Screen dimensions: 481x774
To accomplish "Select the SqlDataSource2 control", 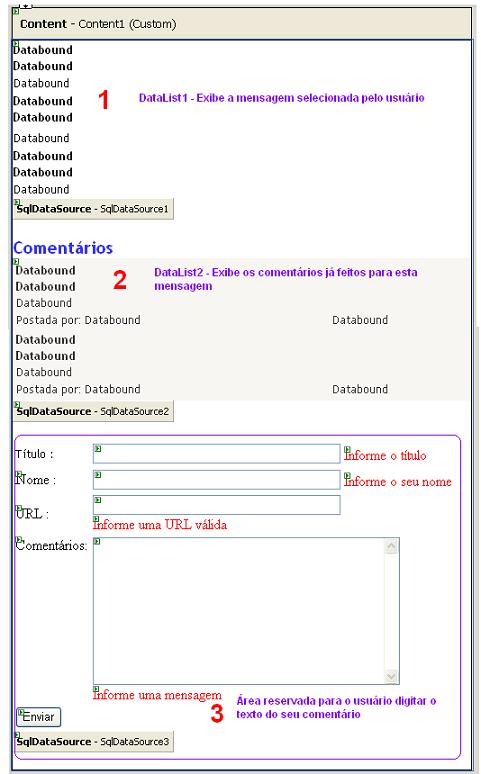I will pyautogui.click(x=93, y=411).
